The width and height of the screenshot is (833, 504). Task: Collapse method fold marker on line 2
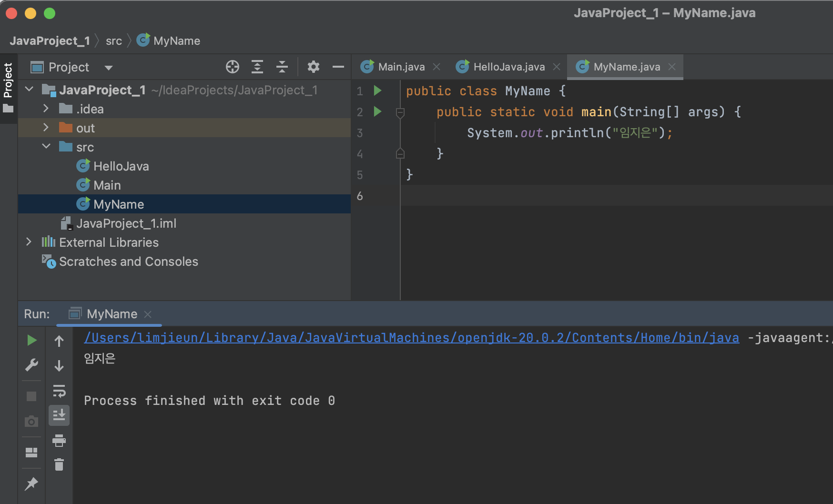(400, 112)
